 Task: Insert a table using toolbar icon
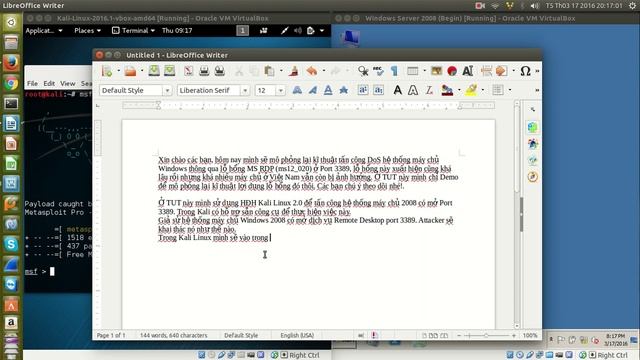coord(413,71)
